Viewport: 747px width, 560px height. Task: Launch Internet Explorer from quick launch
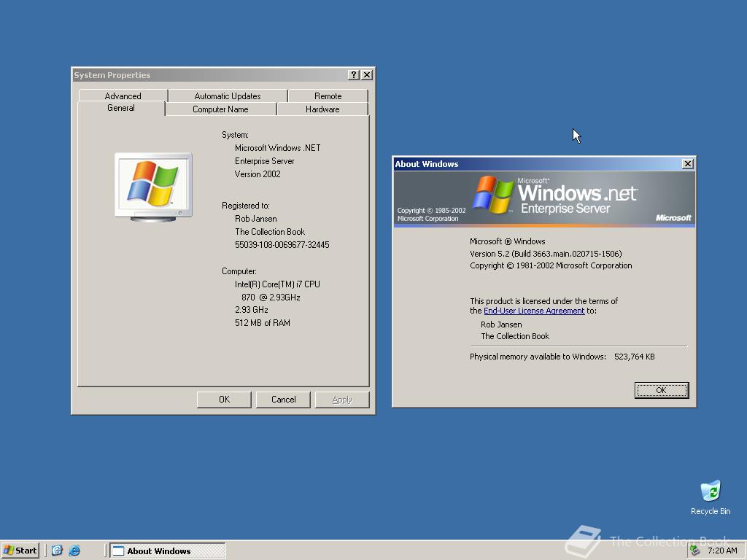tap(74, 551)
